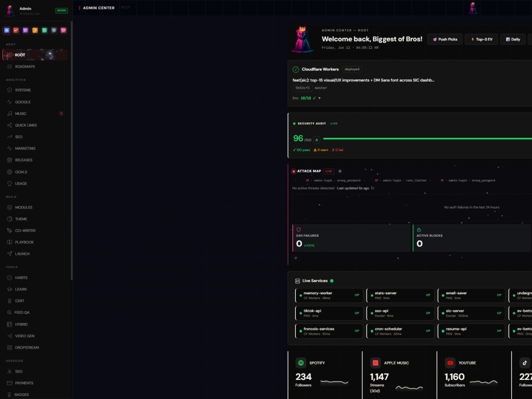Select the gray gear icon in sidebar strip
This screenshot has height=399, width=532.
54,30
